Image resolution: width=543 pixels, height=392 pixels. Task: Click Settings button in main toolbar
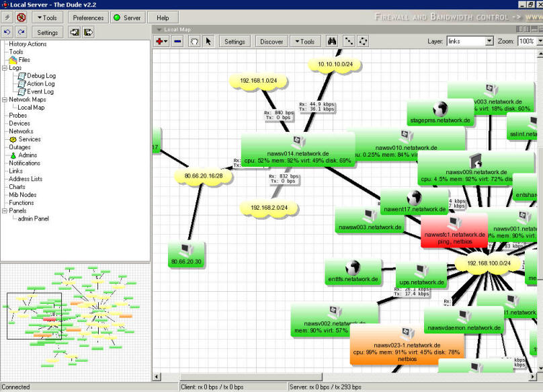48,32
